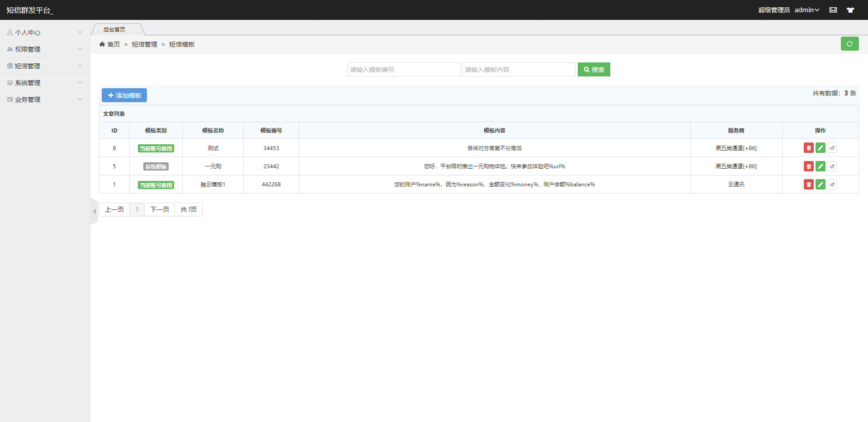Edit the 一元购 template

820,166
